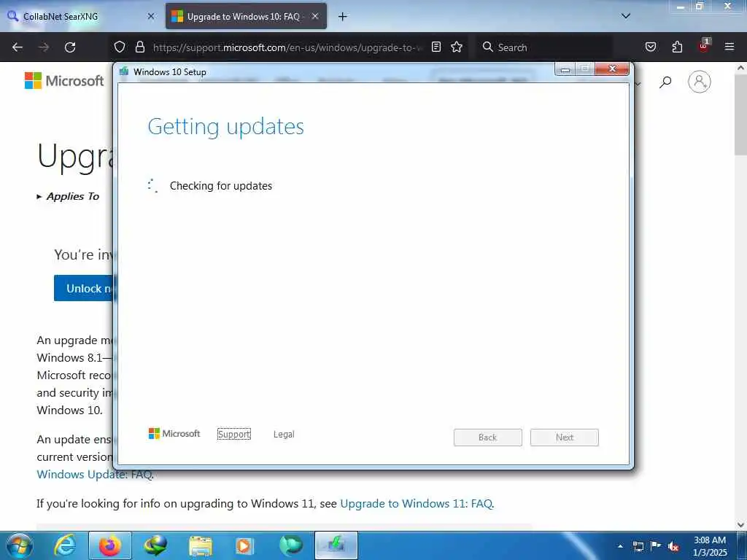Bookmark this page with the star
This screenshot has height=560, width=747.
457,47
